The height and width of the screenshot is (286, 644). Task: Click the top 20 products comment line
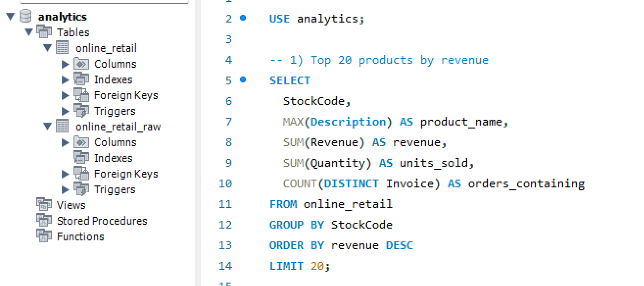point(379,60)
